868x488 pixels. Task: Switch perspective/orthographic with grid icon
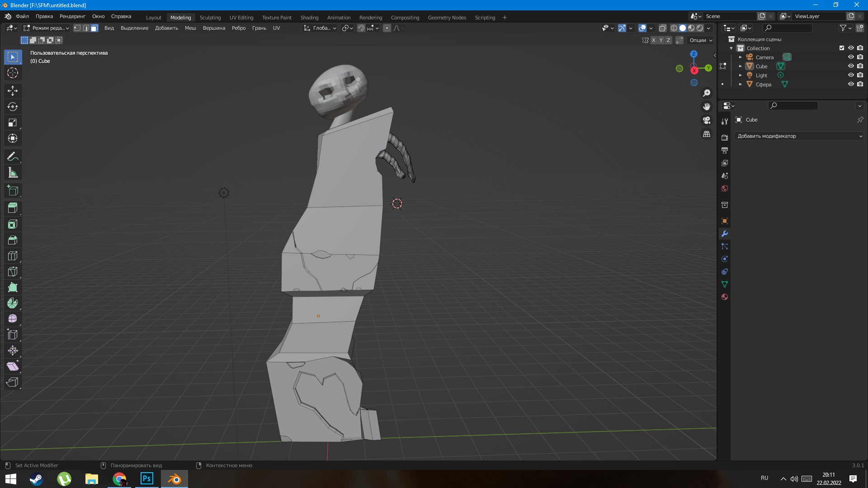pyautogui.click(x=707, y=134)
